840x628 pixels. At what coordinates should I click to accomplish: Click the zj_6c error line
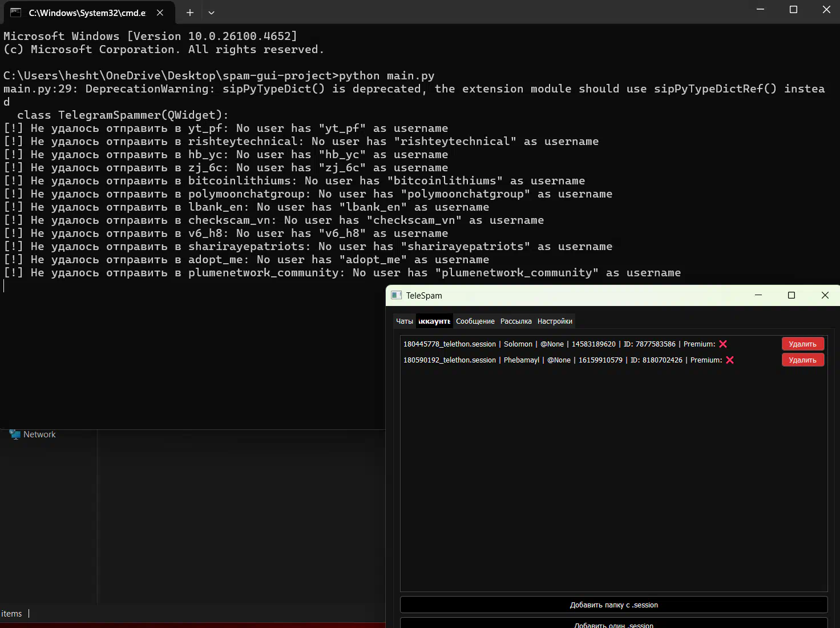tap(226, 168)
